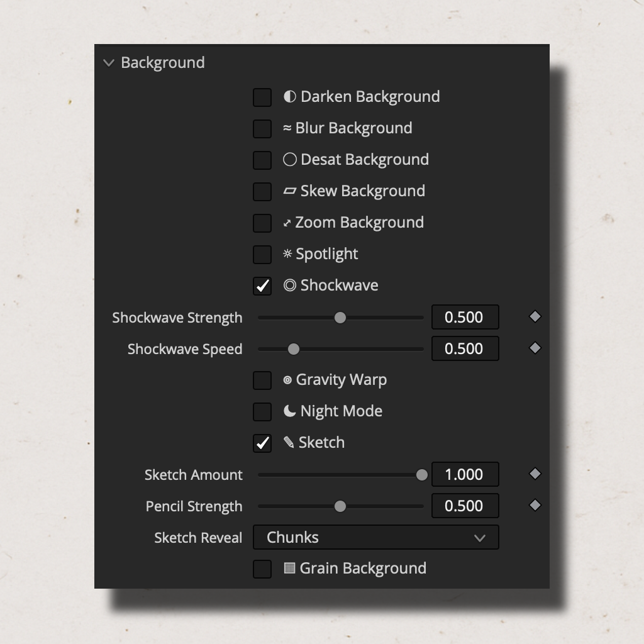Click the target icon beside Gravity Warp
Image resolution: width=644 pixels, height=644 pixels.
tap(287, 380)
